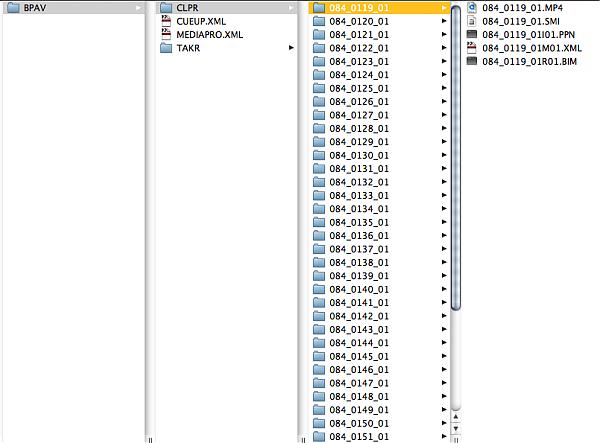This screenshot has width=600, height=443.
Task: Click column resize handle below BPAV column
Action: pyautogui.click(x=150, y=440)
